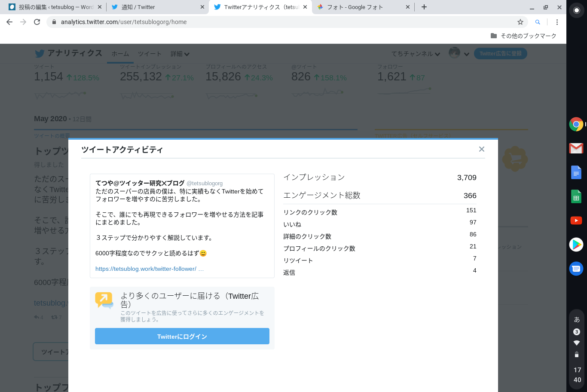Open Gmail from the shelf
This screenshot has width=587, height=392.
point(576,148)
